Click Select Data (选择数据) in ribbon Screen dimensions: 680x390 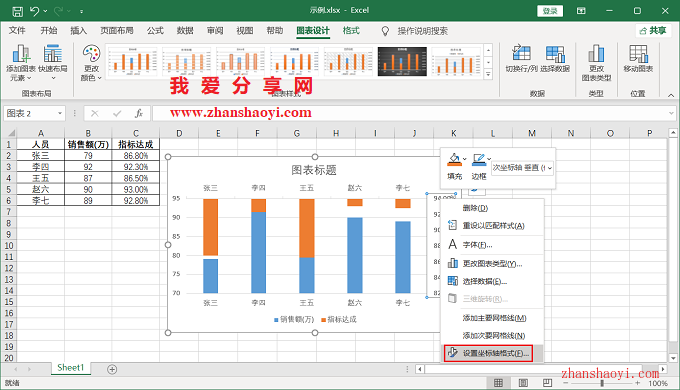(x=555, y=59)
